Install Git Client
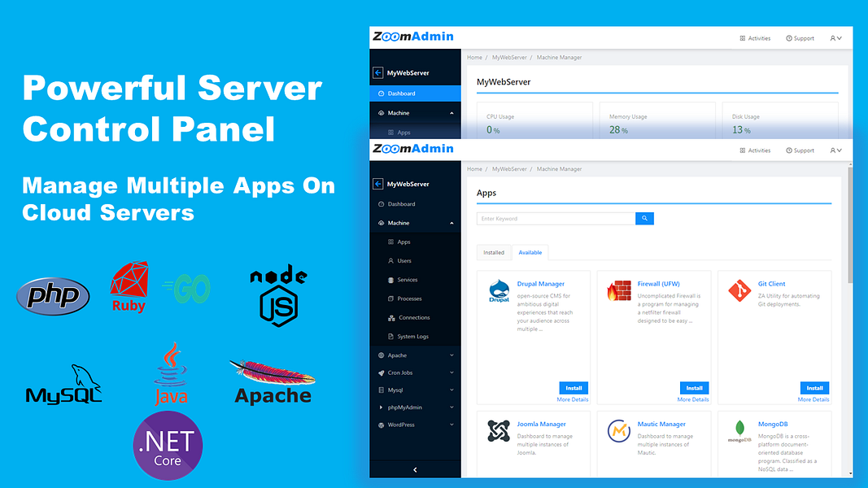The height and width of the screenshot is (488, 868). pos(814,388)
